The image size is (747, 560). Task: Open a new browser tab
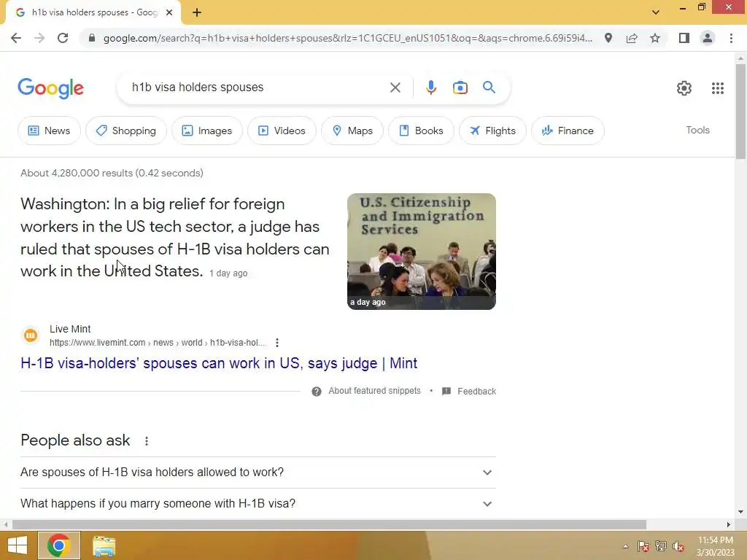197,12
